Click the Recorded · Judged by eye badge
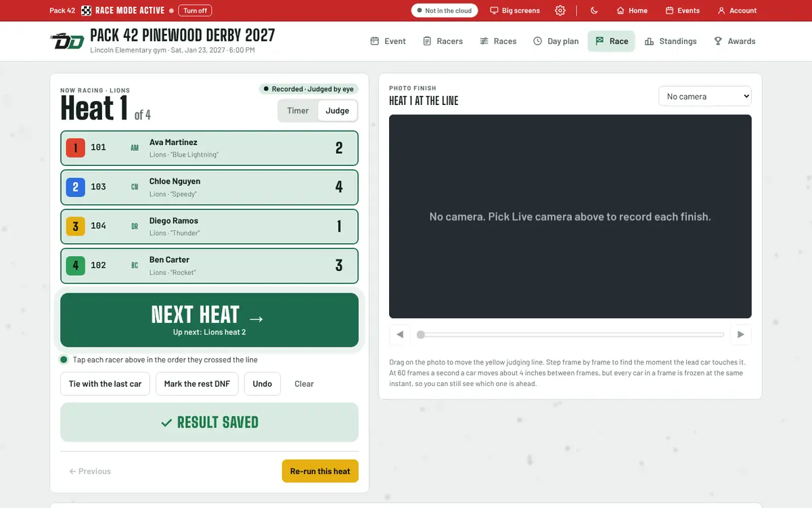812x508 pixels. tap(308, 89)
